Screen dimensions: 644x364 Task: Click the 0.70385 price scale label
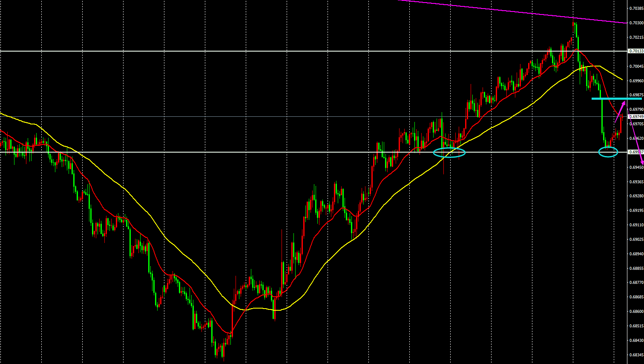pyautogui.click(x=636, y=8)
